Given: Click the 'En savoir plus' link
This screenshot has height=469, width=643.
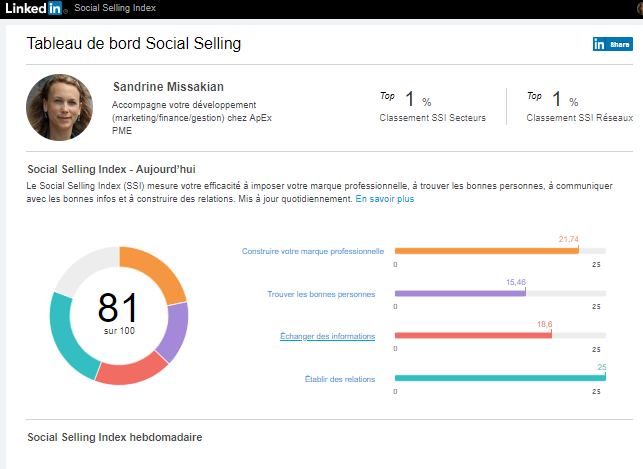Looking at the screenshot, I should pyautogui.click(x=385, y=199).
